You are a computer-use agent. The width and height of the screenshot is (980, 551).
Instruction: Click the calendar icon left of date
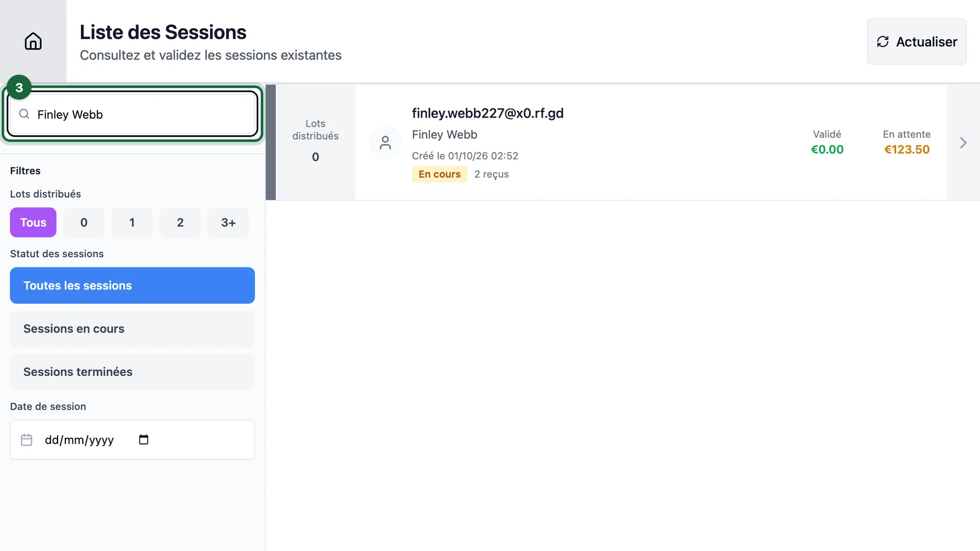tap(26, 440)
